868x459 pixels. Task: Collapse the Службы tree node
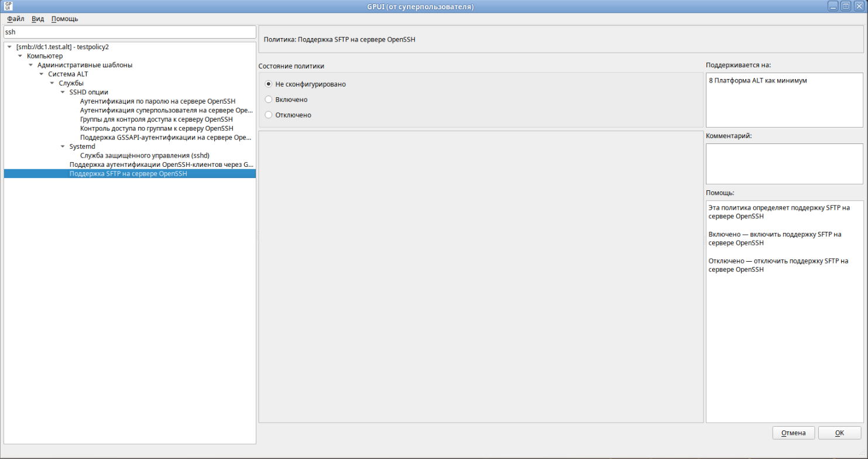52,83
